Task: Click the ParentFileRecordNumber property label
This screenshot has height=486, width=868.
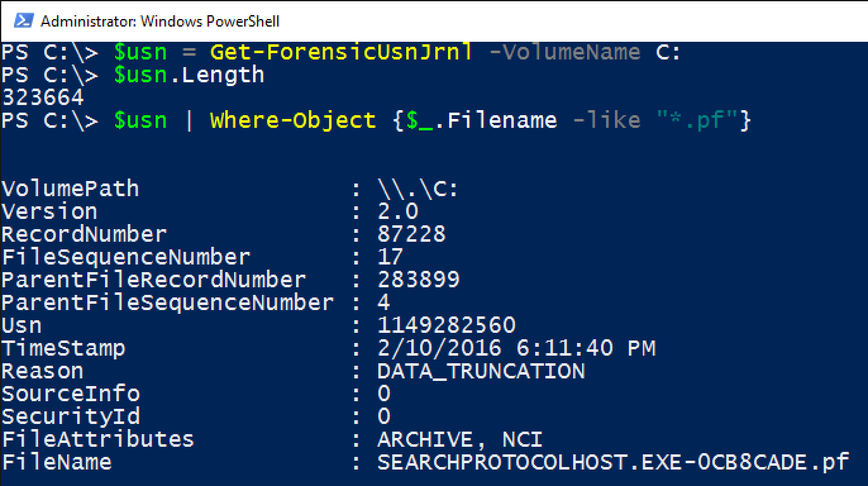Action: pos(153,280)
